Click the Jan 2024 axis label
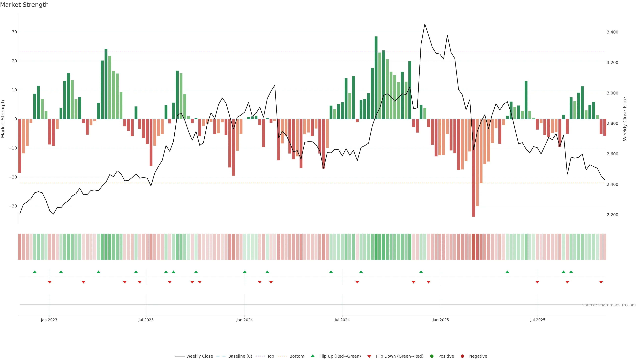The image size is (644, 362). click(245, 320)
